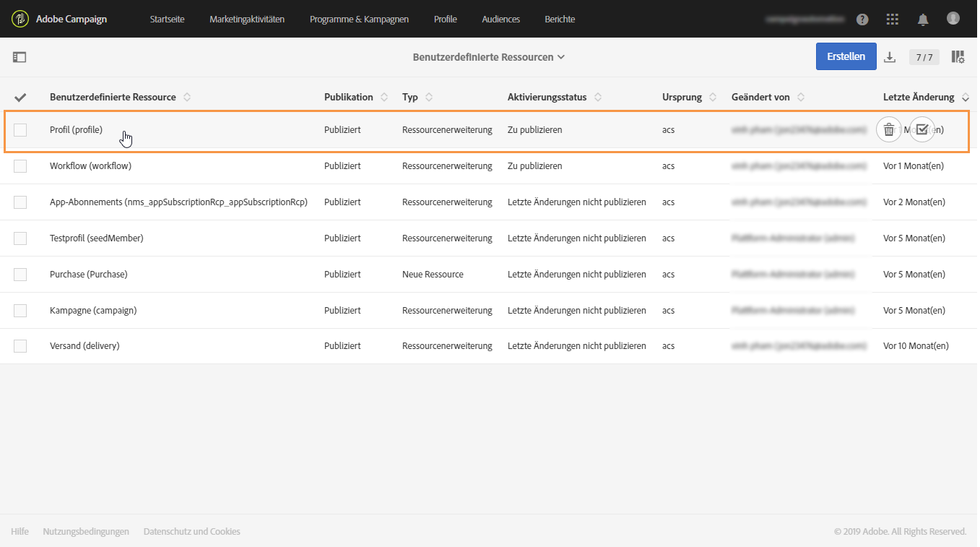
Task: Toggle the side panel icon
Action: click(19, 57)
